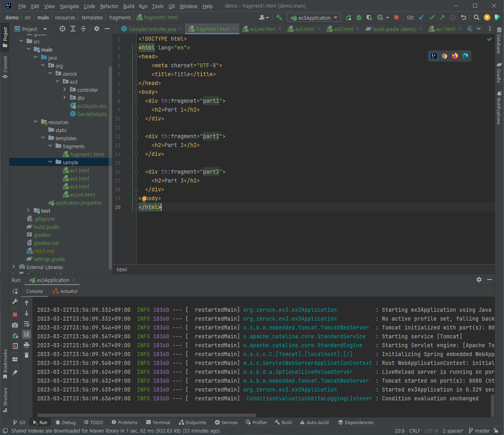The image size is (504, 435).
Task: Select opened file target icon in Project panel
Action: 62,29
